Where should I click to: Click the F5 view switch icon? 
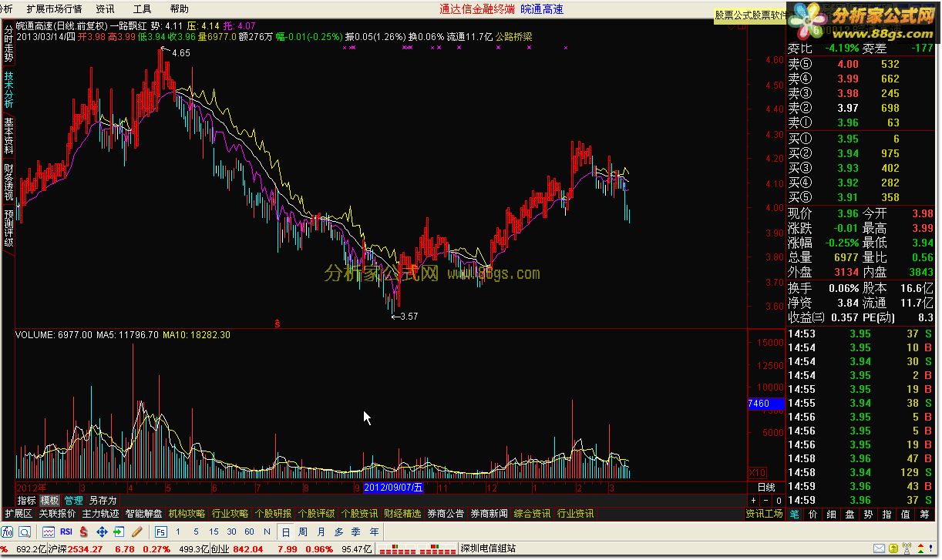click(161, 531)
